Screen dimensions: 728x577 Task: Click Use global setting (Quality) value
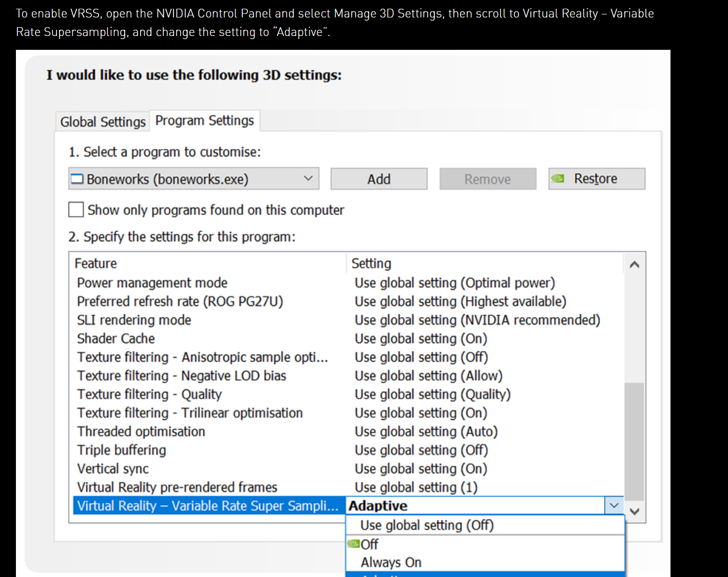[433, 394]
